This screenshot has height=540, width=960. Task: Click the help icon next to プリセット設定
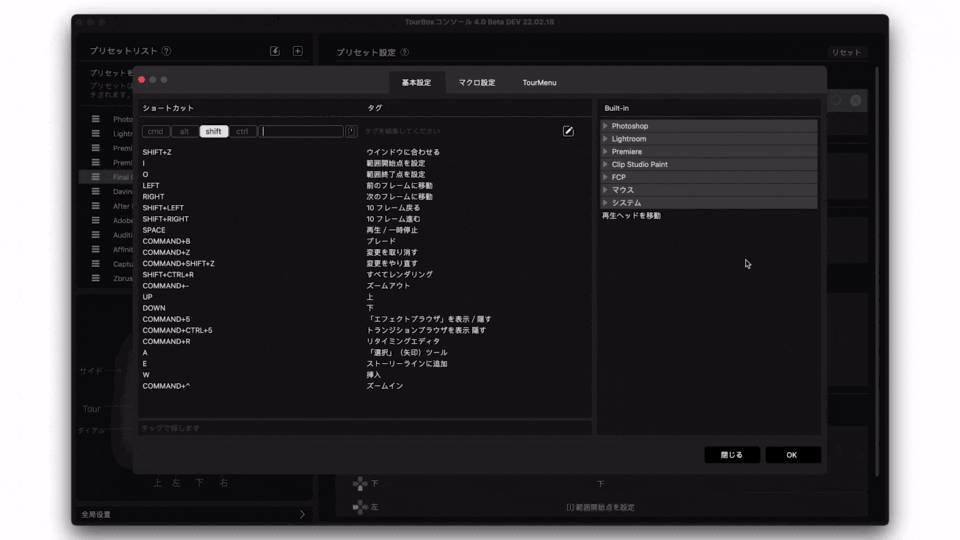[x=404, y=52]
